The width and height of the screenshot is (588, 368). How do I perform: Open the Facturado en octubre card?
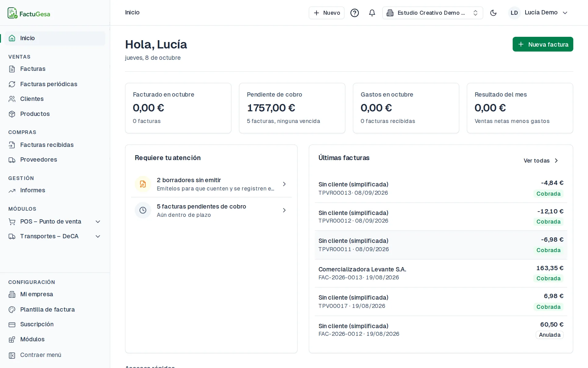tap(178, 108)
